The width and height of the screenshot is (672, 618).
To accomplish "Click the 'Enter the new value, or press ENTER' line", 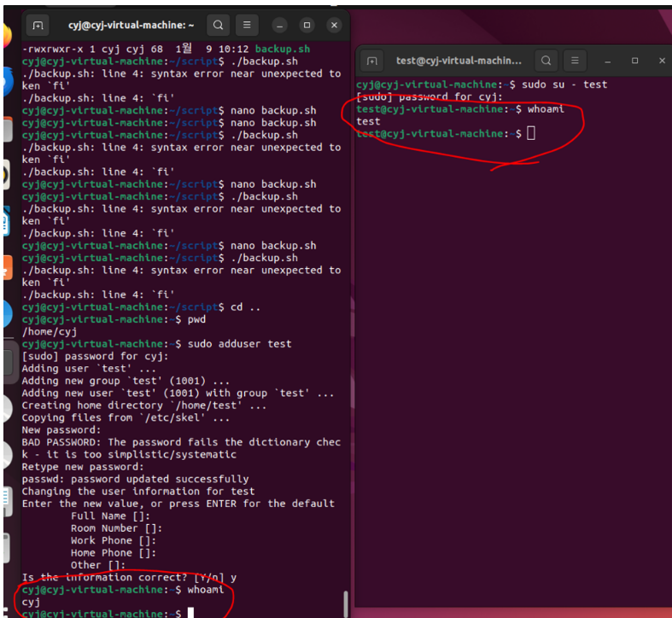I will click(178, 504).
